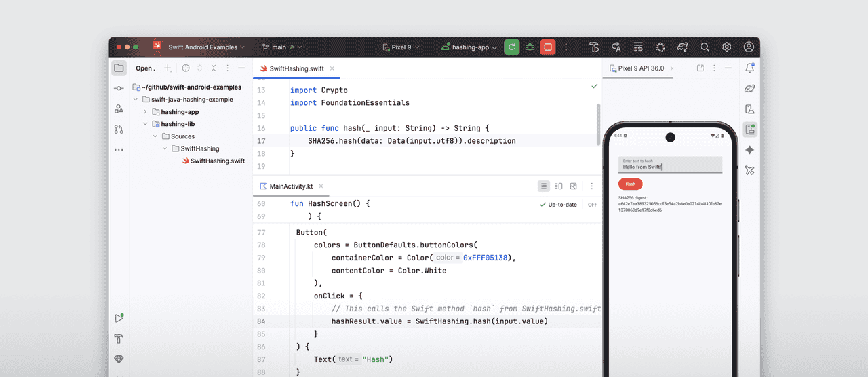The height and width of the screenshot is (377, 868).
Task: Open the Project tool window folder icon
Action: pyautogui.click(x=119, y=68)
